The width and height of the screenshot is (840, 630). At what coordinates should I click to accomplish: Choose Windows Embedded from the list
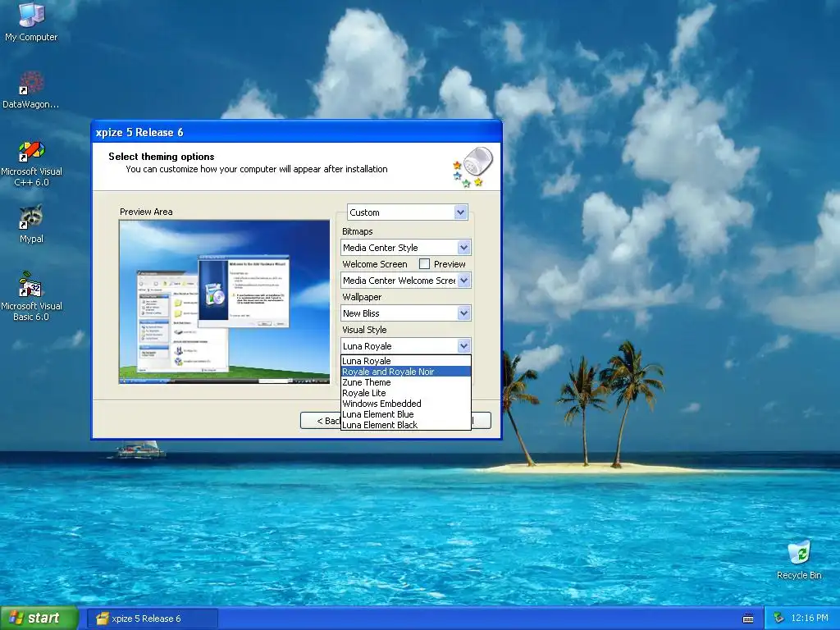406,404
